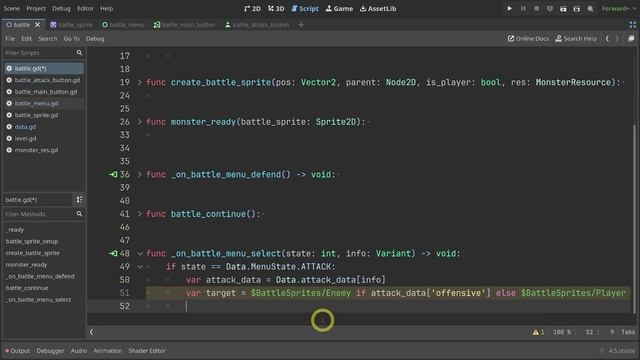This screenshot has width=640, height=360.
Task: Open the script editor Debug menu
Action: click(95, 38)
